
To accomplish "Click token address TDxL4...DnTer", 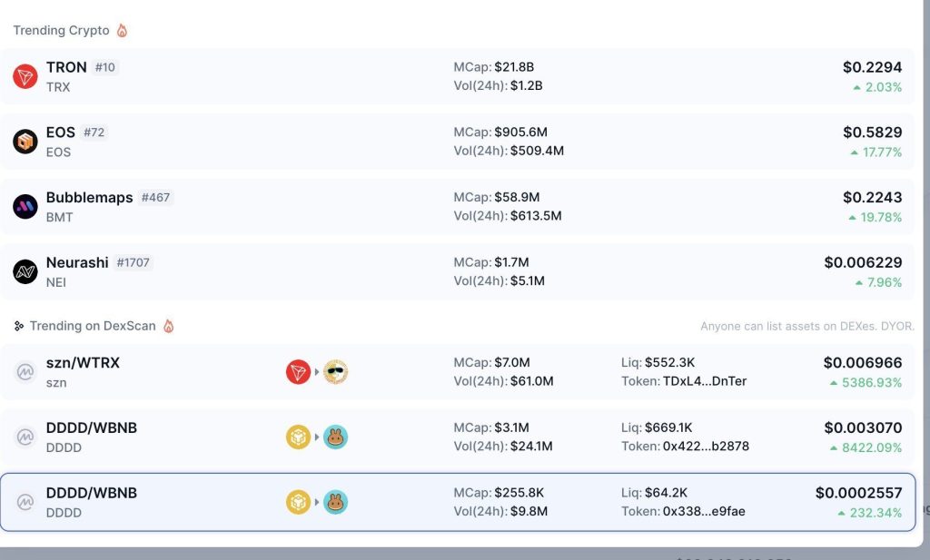I will 705,381.
